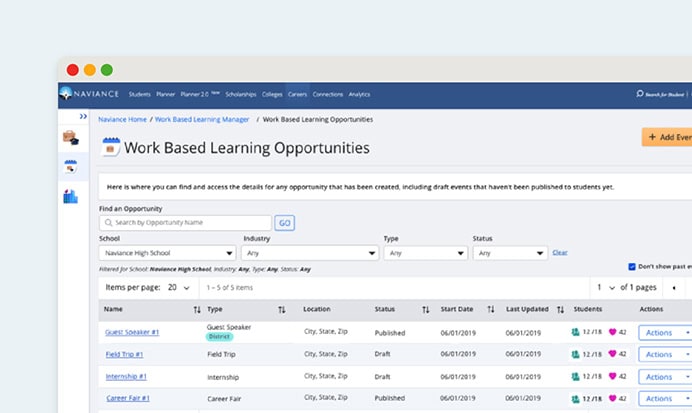The height and width of the screenshot is (413, 692).
Task: Sort by Start Date column arrows
Action: [491, 310]
